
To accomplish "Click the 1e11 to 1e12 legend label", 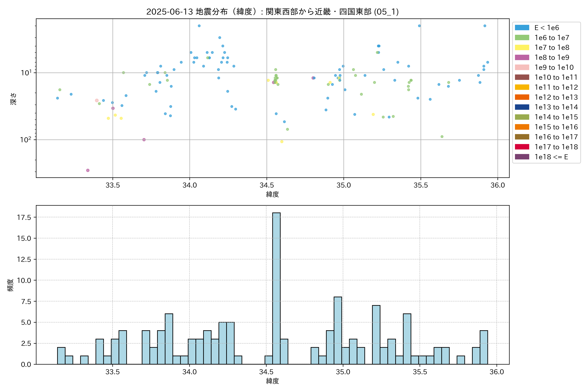I will click(x=556, y=87).
